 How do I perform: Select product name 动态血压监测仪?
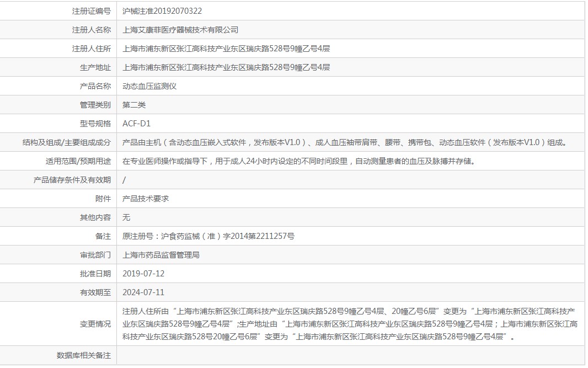pyautogui.click(x=149, y=86)
